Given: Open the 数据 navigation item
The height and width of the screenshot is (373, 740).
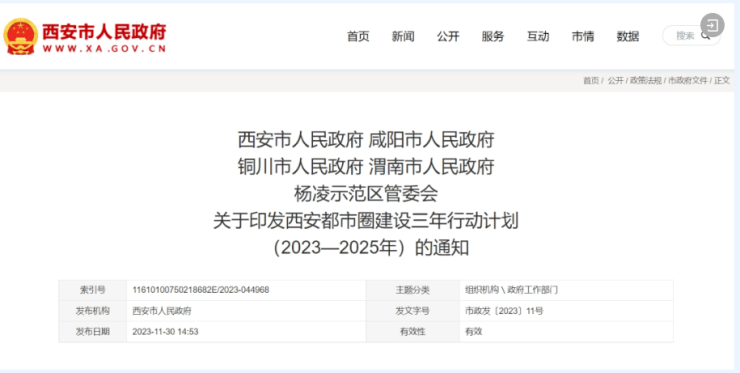Looking at the screenshot, I should [628, 36].
